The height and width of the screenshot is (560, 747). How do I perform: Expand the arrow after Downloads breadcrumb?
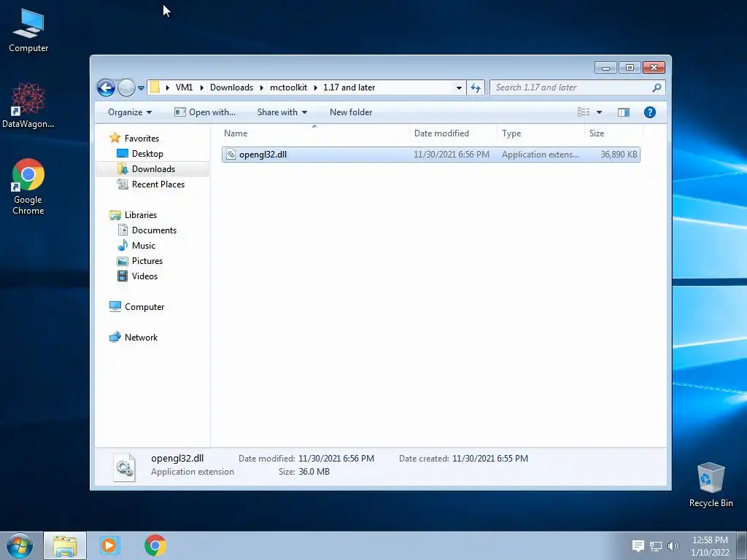tap(262, 87)
